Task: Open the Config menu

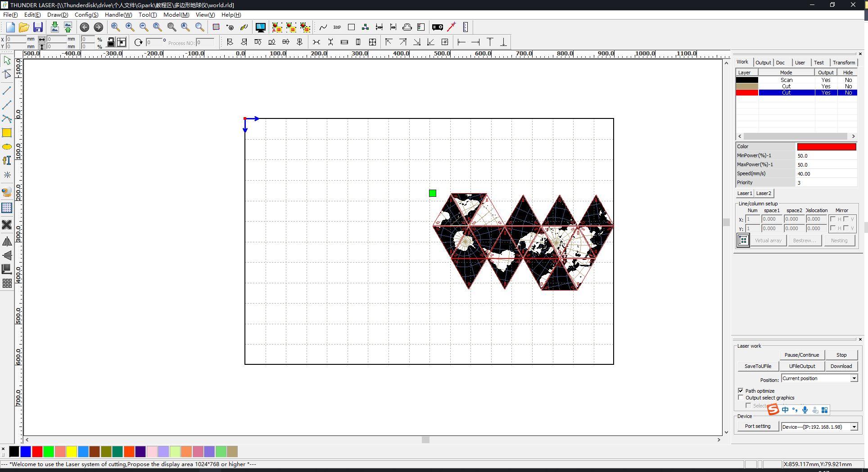Action: [x=86, y=15]
